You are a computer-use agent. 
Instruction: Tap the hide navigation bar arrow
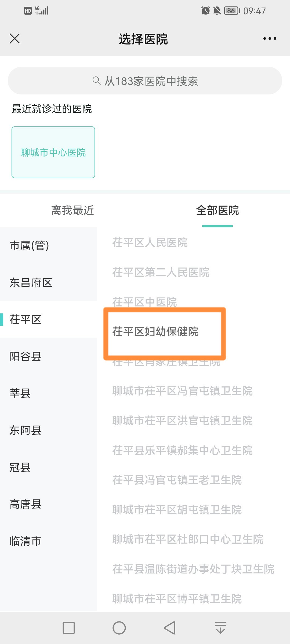pos(220,628)
